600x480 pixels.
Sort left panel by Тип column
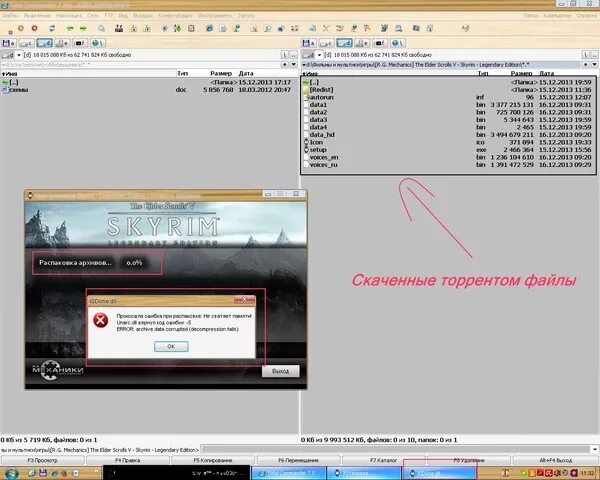click(x=183, y=73)
